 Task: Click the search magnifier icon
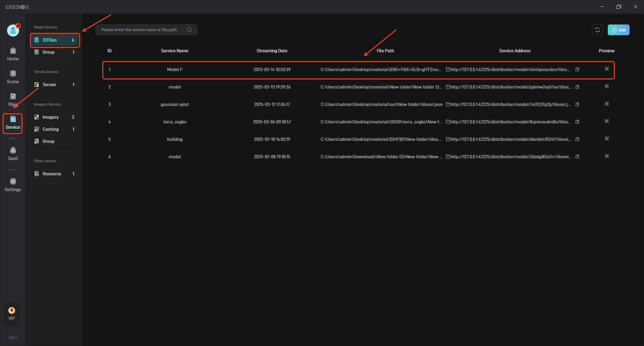(189, 30)
